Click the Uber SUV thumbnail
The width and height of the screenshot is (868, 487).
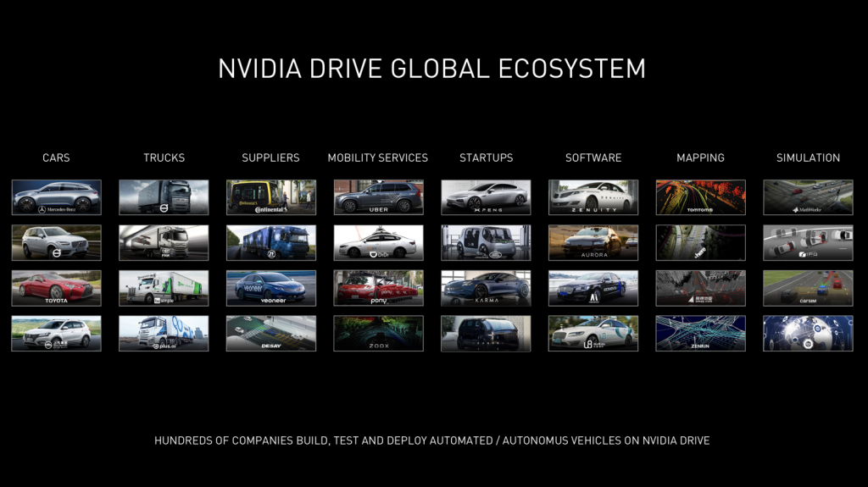point(379,197)
